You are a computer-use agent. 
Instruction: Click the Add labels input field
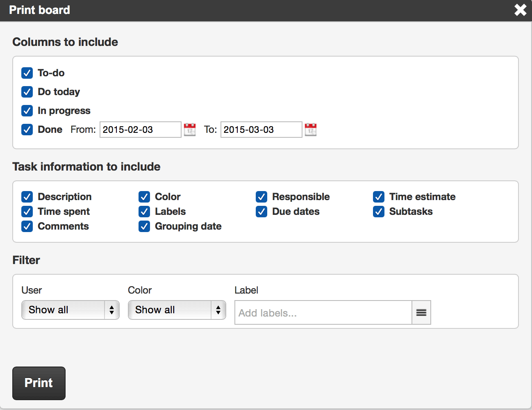[323, 312]
